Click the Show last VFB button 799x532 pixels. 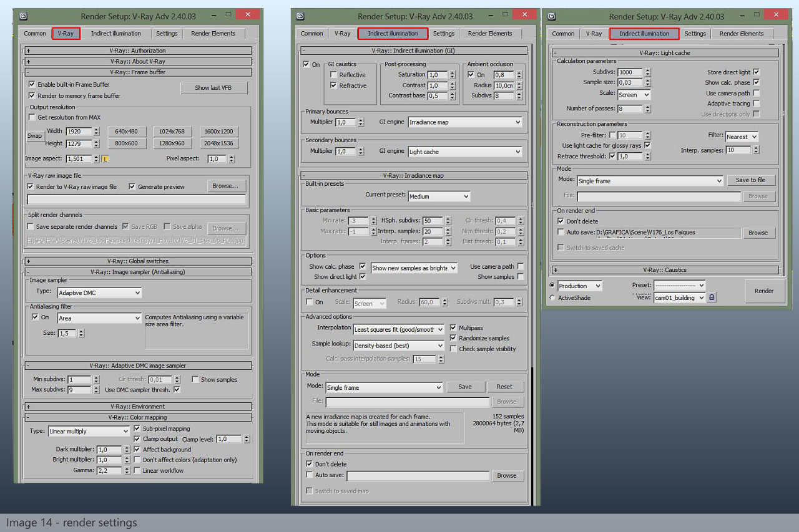pos(213,88)
